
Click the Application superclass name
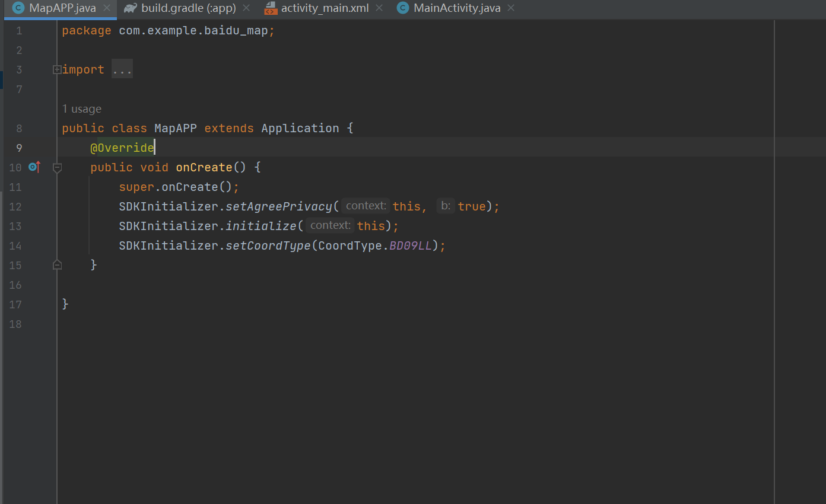point(300,128)
